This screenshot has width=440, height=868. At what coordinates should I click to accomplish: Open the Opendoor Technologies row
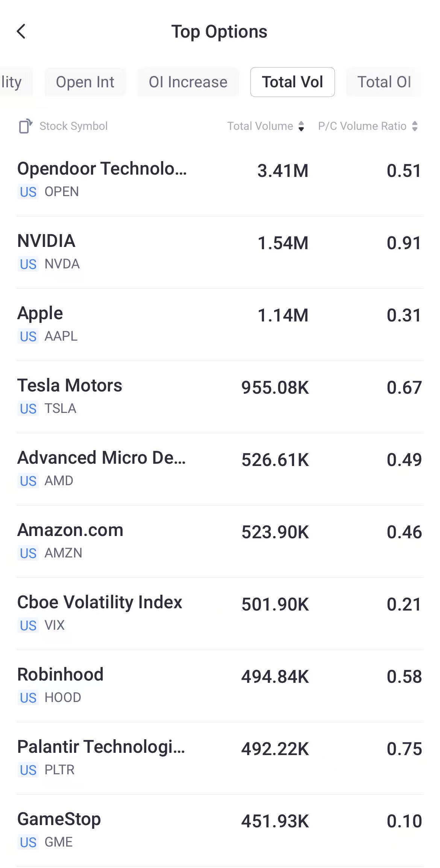click(220, 180)
